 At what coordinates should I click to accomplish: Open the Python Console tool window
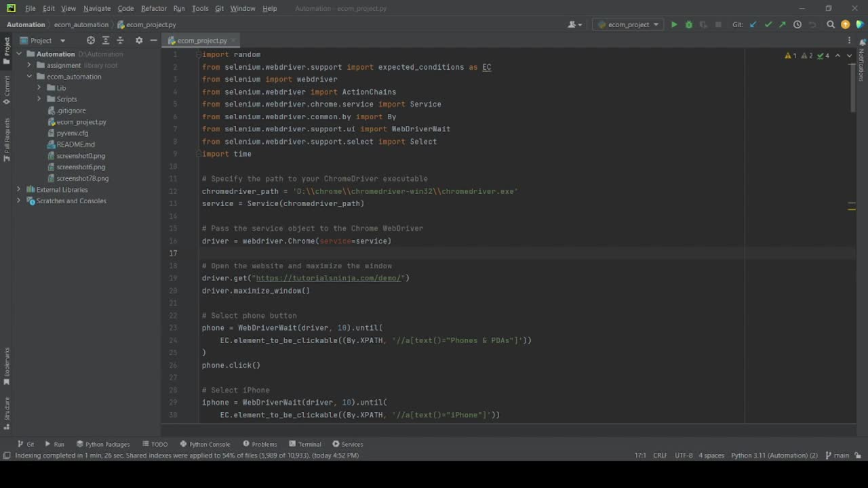[x=205, y=444]
